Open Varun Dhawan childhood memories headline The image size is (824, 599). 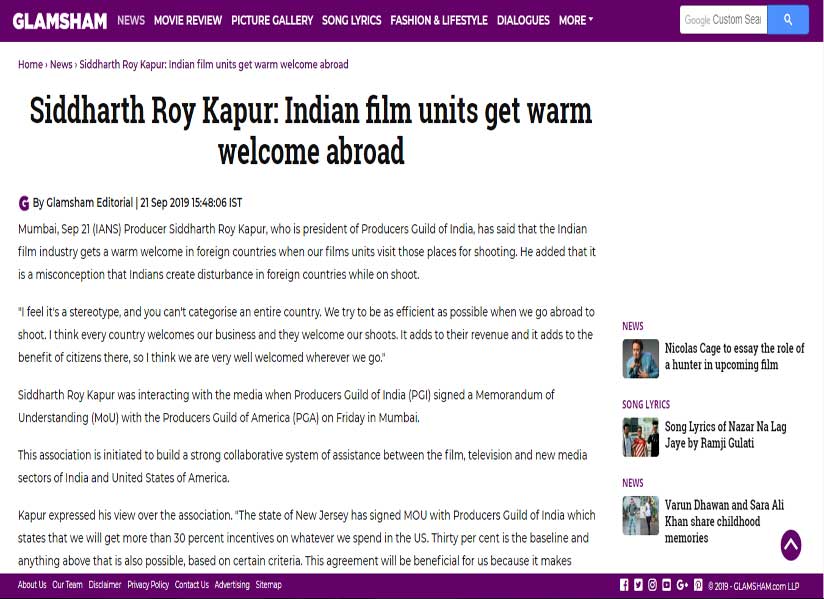click(724, 521)
